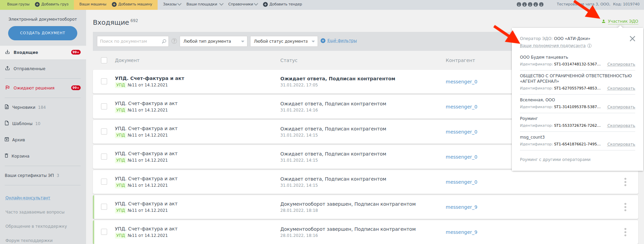Open the three-dot menu for the 14:15 messenger_0 row
This screenshot has height=244, width=644.
tap(625, 182)
